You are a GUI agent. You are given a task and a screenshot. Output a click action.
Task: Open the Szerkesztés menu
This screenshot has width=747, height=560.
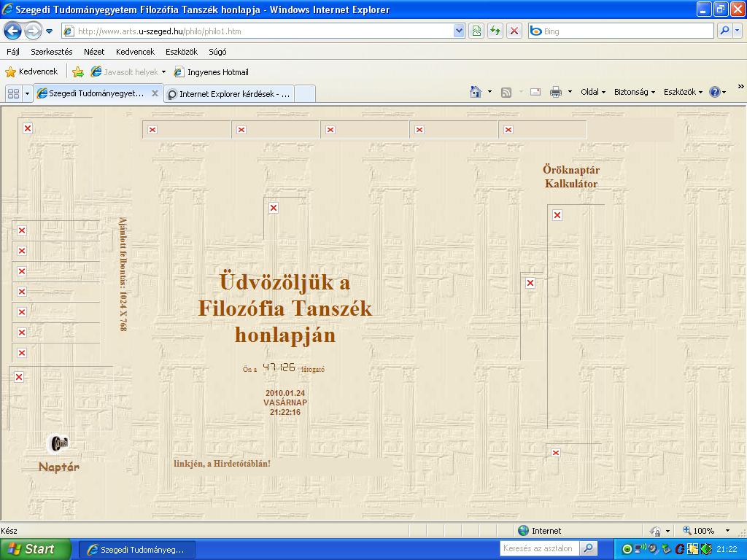pos(52,52)
